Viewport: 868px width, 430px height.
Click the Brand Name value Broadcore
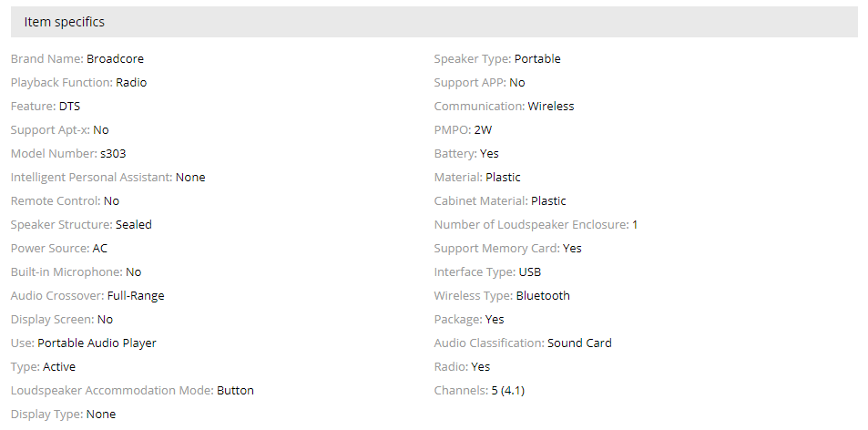click(115, 59)
